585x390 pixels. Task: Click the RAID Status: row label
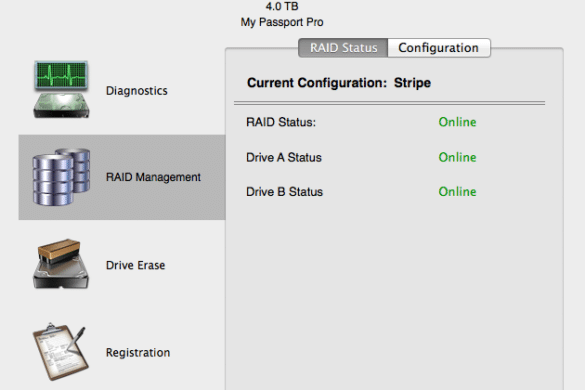pyautogui.click(x=281, y=122)
